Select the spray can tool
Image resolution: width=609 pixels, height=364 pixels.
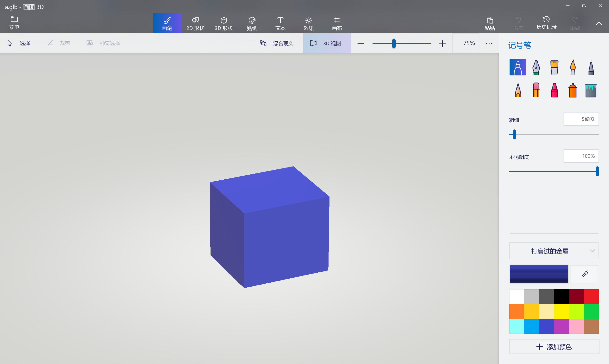point(573,90)
